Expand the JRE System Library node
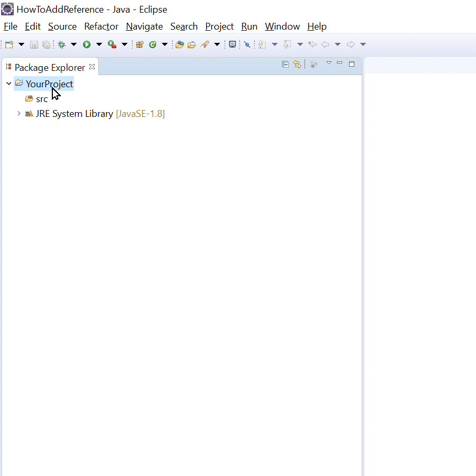Viewport: 476px width, 476px height. pyautogui.click(x=19, y=113)
